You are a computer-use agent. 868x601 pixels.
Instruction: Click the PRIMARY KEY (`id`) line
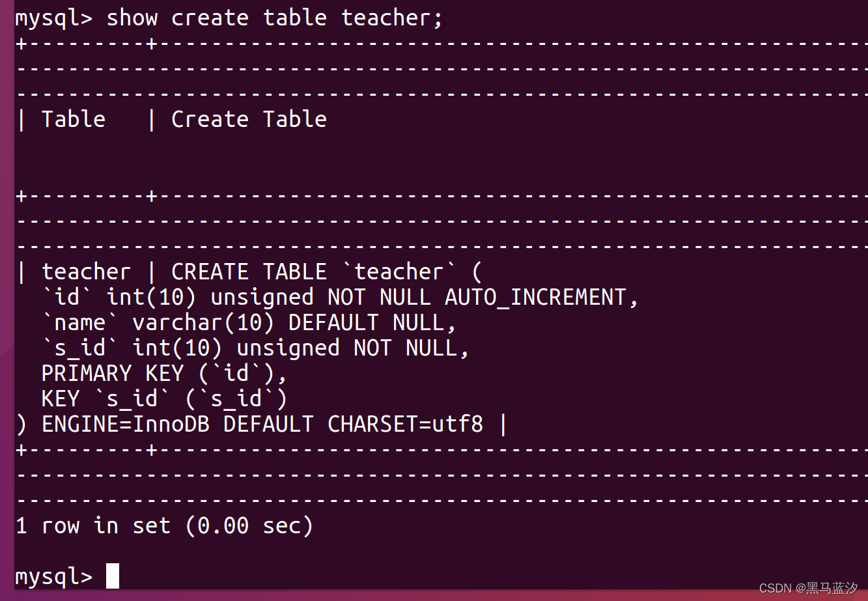[164, 374]
